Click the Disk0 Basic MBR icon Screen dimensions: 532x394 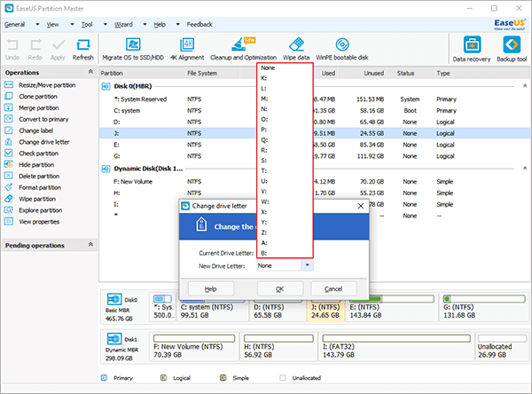point(114,299)
